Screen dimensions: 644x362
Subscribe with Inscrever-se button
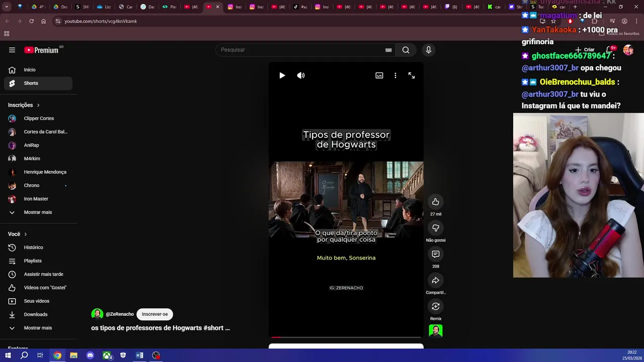click(154, 314)
